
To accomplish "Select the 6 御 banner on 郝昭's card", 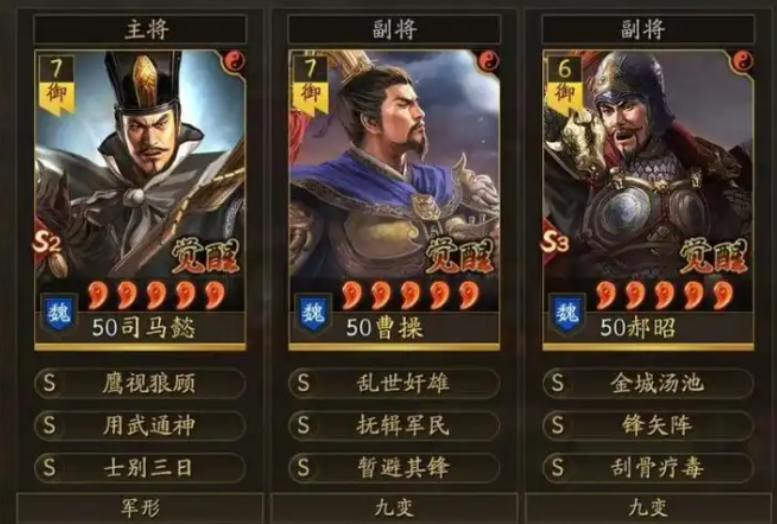I will [564, 84].
